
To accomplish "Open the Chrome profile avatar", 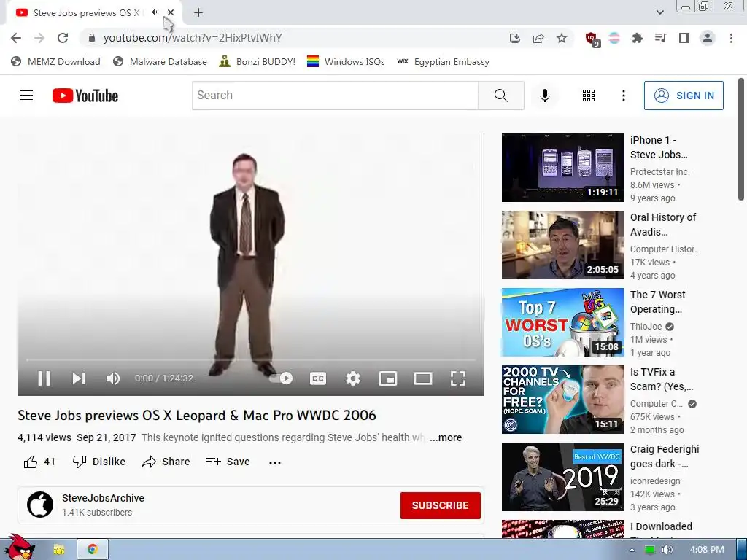I will pyautogui.click(x=708, y=38).
